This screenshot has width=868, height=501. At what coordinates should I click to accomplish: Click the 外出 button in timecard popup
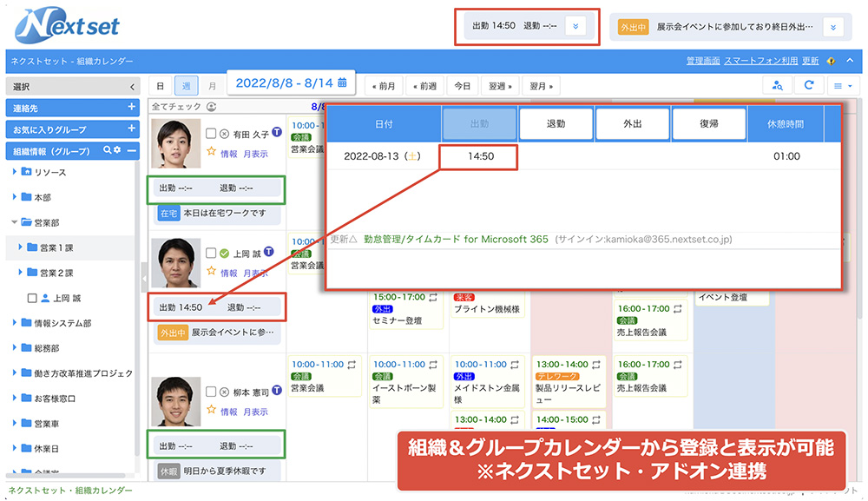pyautogui.click(x=633, y=124)
